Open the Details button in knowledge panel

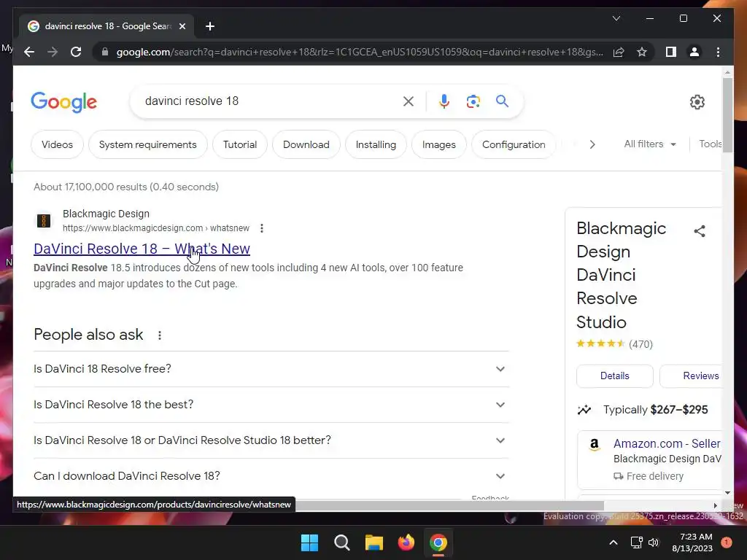click(x=614, y=376)
